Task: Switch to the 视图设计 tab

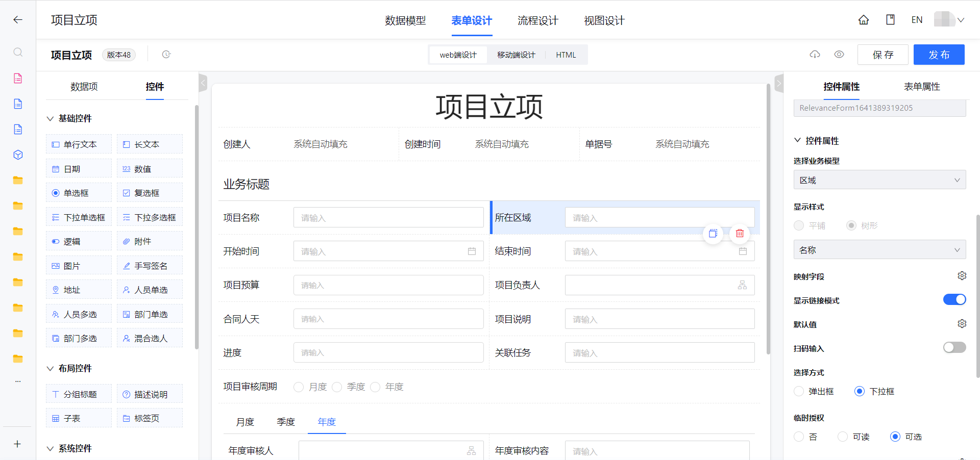Action: [604, 20]
